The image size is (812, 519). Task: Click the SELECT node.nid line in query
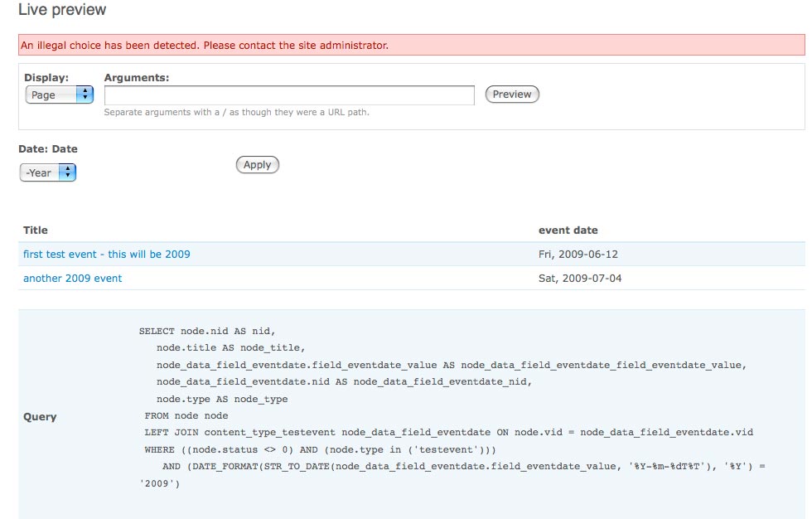click(x=207, y=332)
